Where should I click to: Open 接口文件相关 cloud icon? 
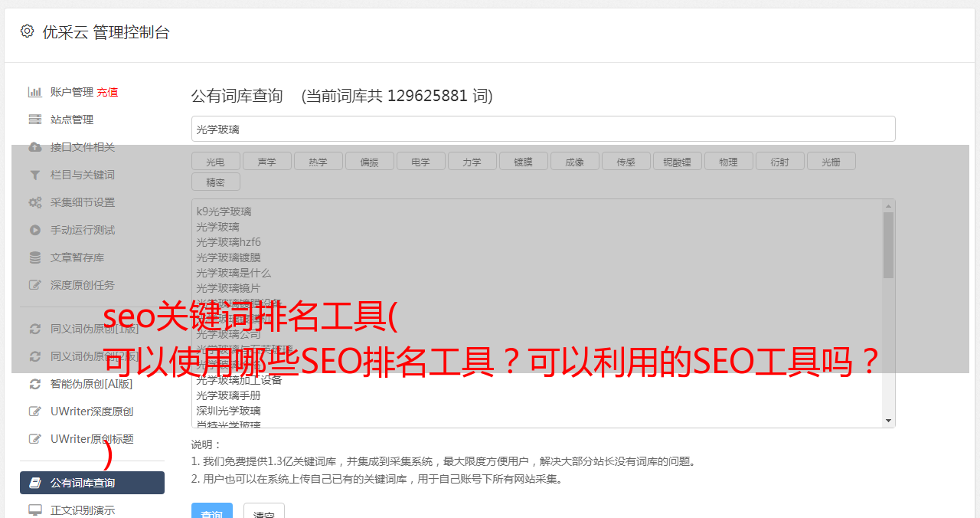(35, 147)
